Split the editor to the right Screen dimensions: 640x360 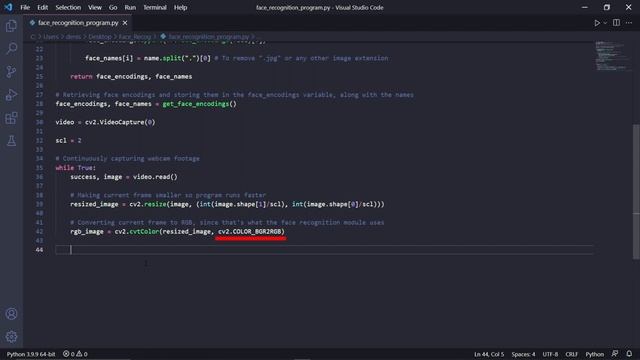616,23
